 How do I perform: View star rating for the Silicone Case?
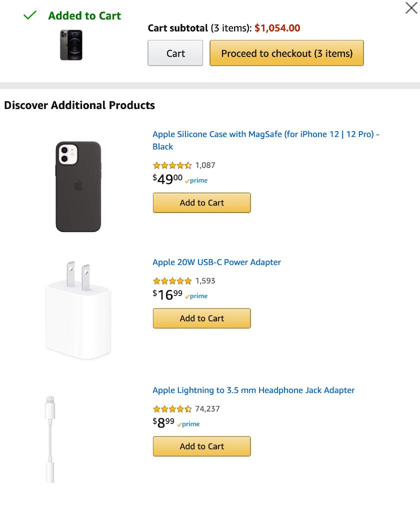click(x=172, y=165)
